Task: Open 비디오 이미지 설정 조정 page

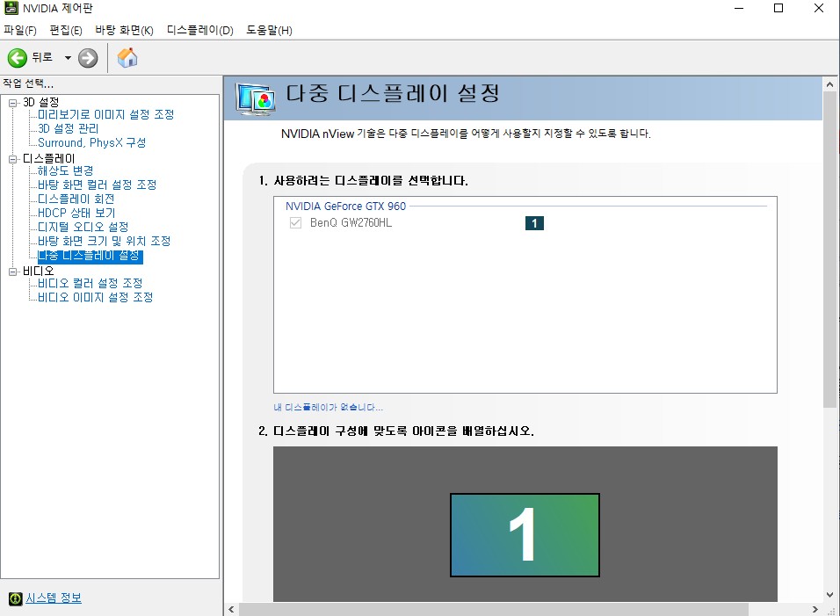Action: coord(96,297)
